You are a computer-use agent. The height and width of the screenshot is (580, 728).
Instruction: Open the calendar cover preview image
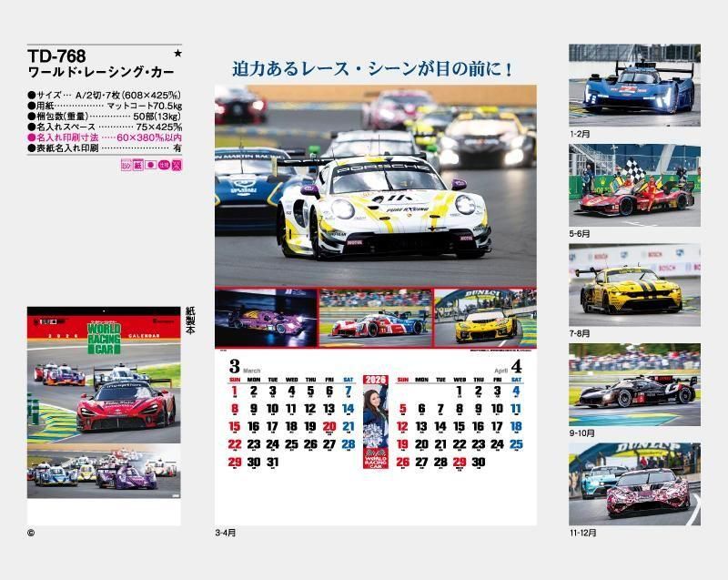[104, 416]
